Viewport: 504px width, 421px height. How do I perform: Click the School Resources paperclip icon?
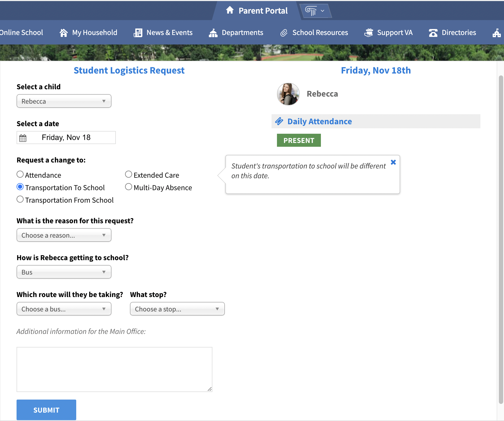[284, 33]
